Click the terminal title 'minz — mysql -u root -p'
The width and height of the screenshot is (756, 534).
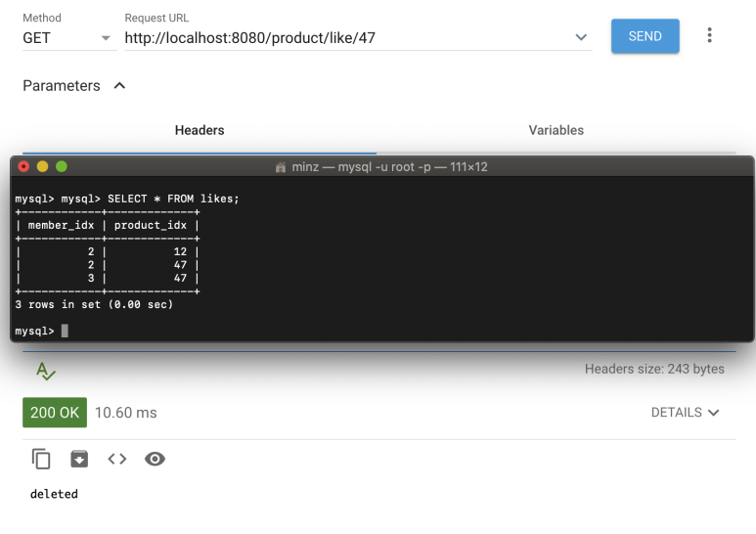(x=361, y=167)
